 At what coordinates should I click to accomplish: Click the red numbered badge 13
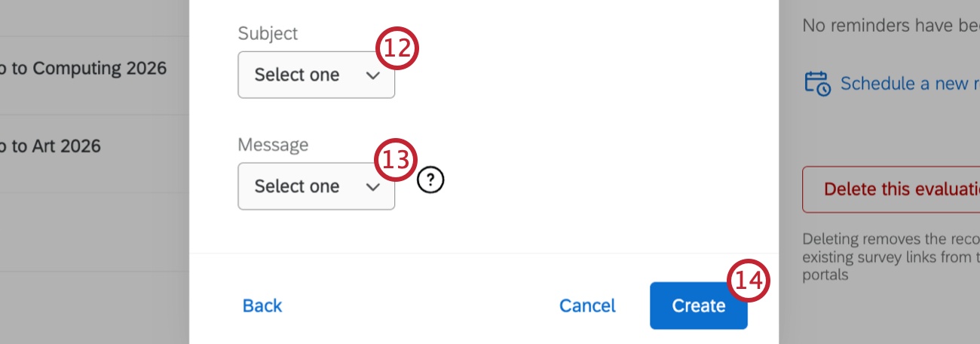point(397,160)
